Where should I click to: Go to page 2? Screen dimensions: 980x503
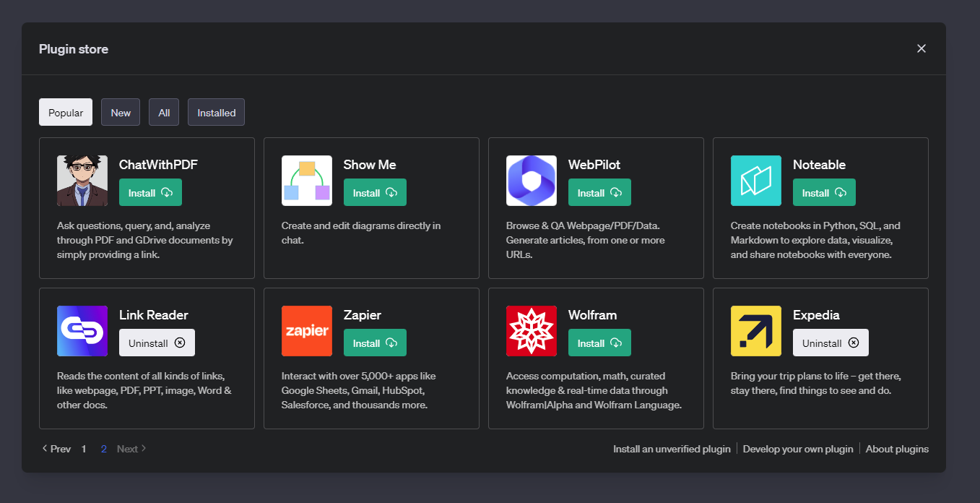click(104, 449)
